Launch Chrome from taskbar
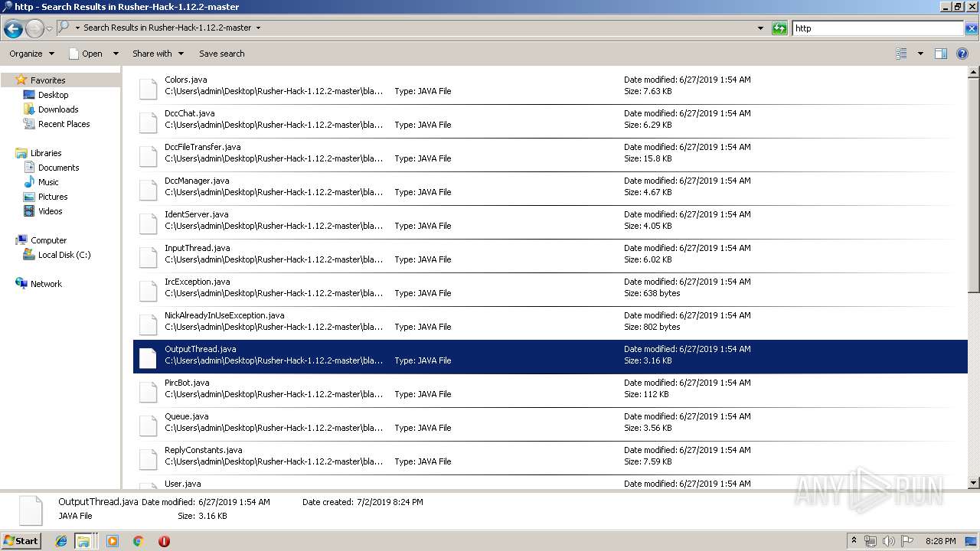 click(x=139, y=541)
